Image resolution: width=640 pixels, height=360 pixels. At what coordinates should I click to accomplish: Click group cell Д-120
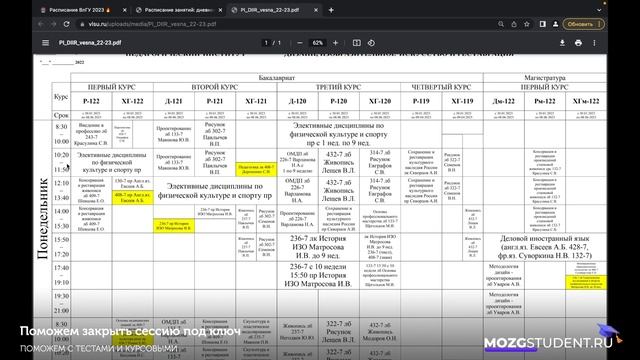coord(298,101)
